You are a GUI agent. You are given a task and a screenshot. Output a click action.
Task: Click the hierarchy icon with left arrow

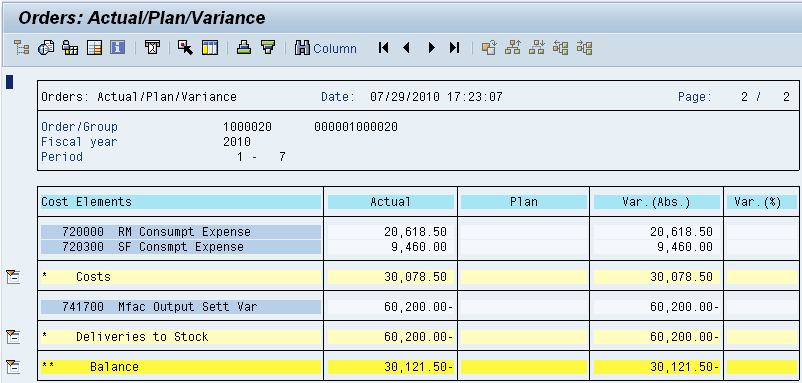point(561,48)
